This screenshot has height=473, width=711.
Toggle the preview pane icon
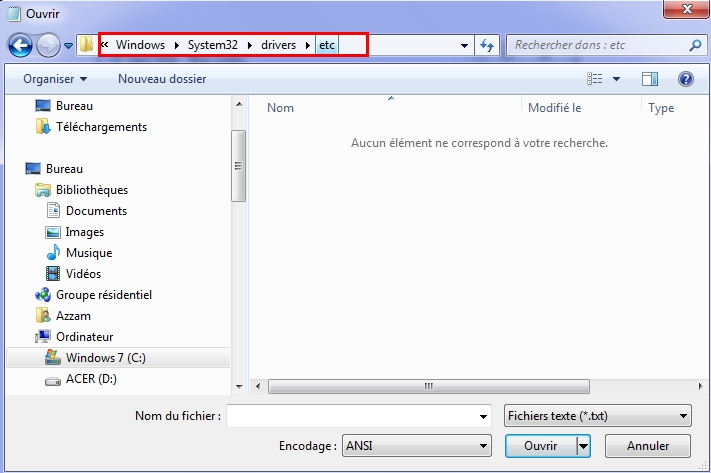(x=650, y=79)
